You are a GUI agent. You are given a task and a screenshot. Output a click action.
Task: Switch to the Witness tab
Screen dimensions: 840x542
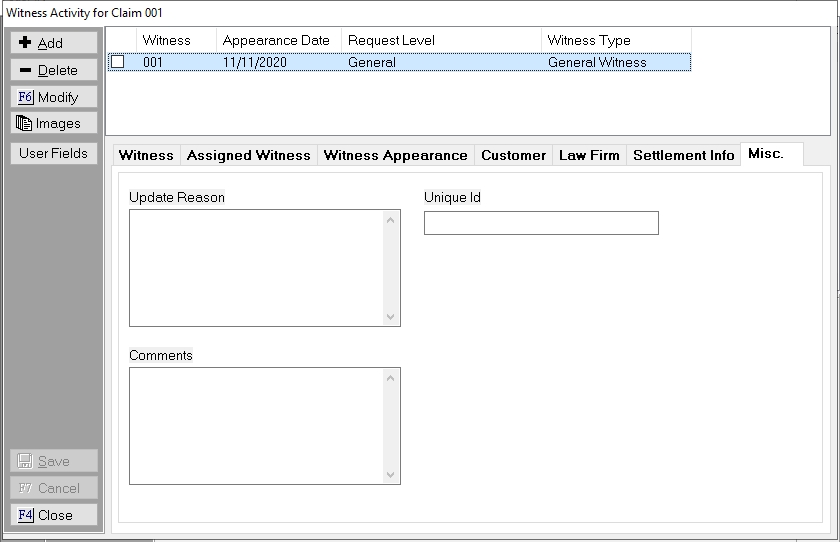click(x=146, y=155)
